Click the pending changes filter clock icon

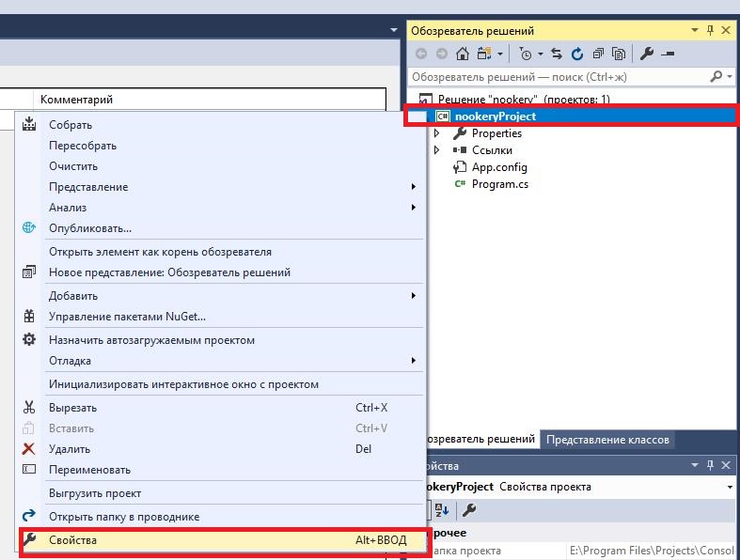525,54
